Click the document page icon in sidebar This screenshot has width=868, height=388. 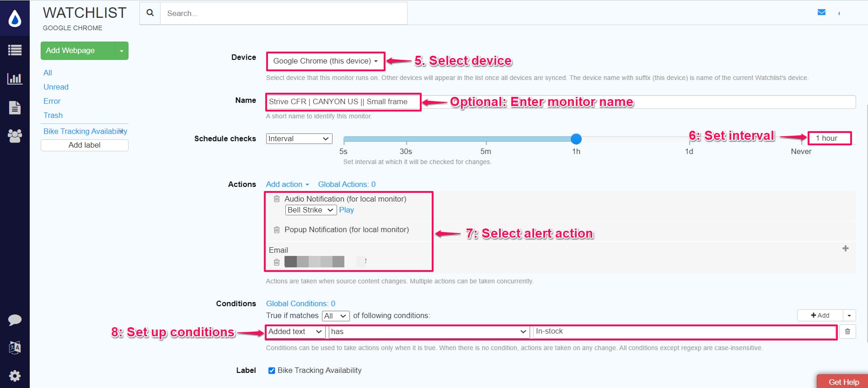coord(15,107)
